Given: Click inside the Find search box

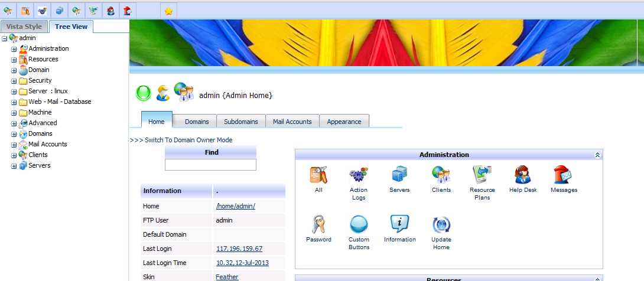Looking at the screenshot, I should [210, 165].
